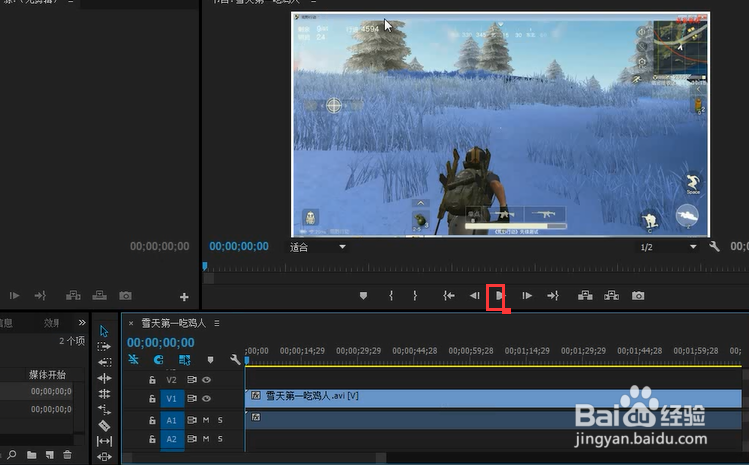
Task: Open the zoom level 适合 dropdown
Action: coord(318,247)
